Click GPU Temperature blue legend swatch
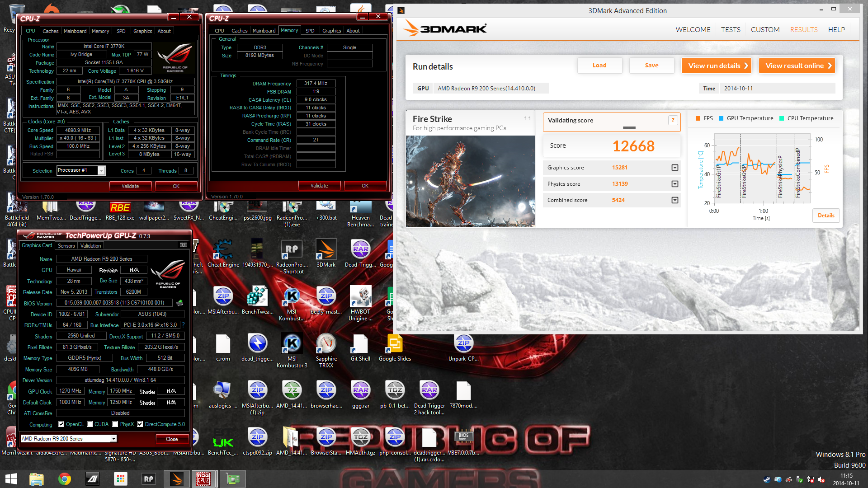This screenshot has width=868, height=488. coord(721,118)
